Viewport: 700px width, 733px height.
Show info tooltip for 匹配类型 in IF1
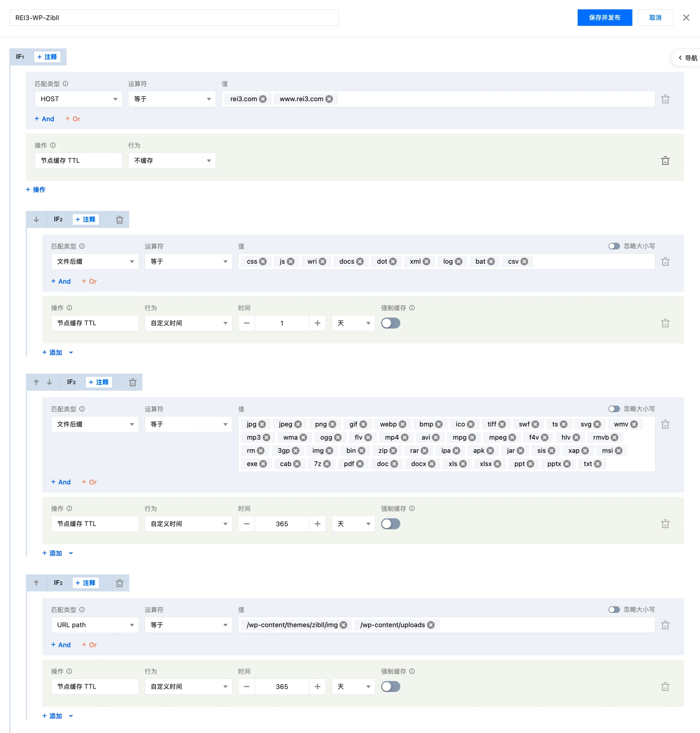(x=66, y=84)
